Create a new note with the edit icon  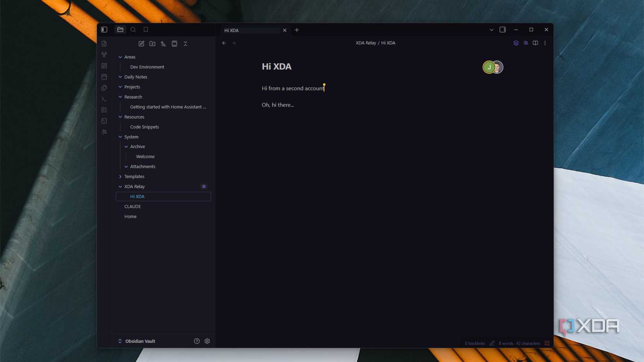tap(141, 44)
